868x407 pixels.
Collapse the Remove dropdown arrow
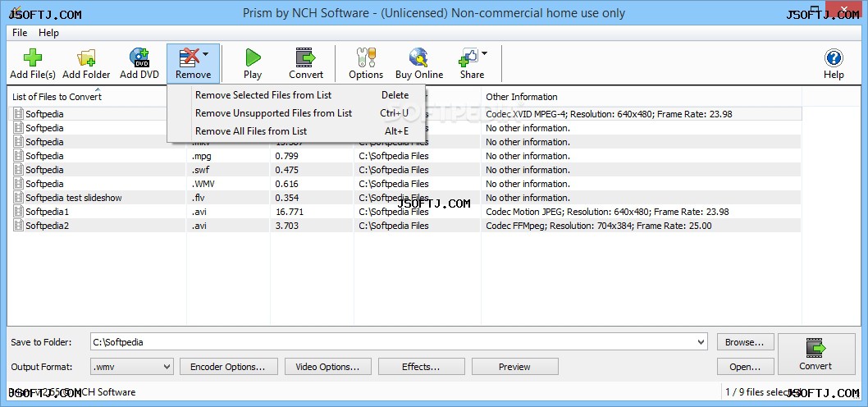[x=205, y=53]
